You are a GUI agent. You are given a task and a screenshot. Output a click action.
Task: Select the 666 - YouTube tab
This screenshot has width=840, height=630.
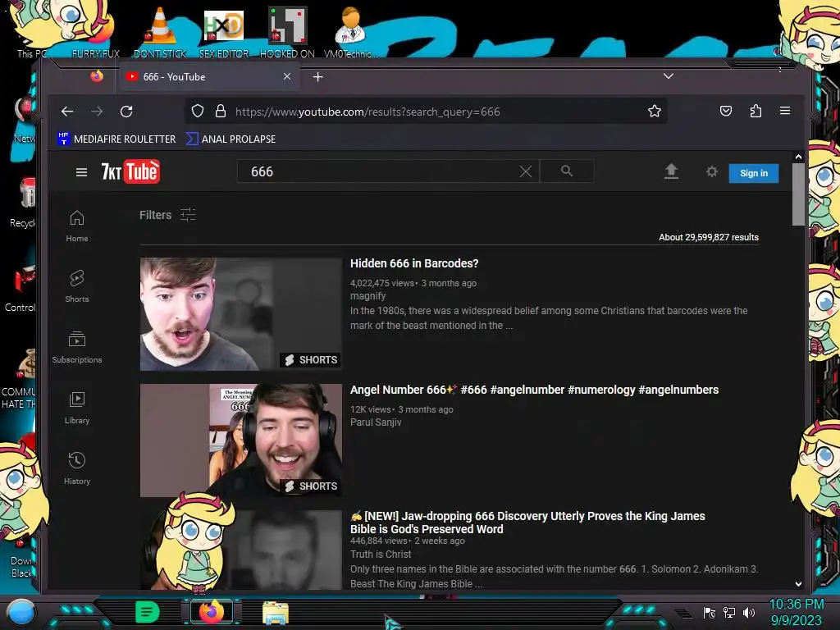(209, 76)
